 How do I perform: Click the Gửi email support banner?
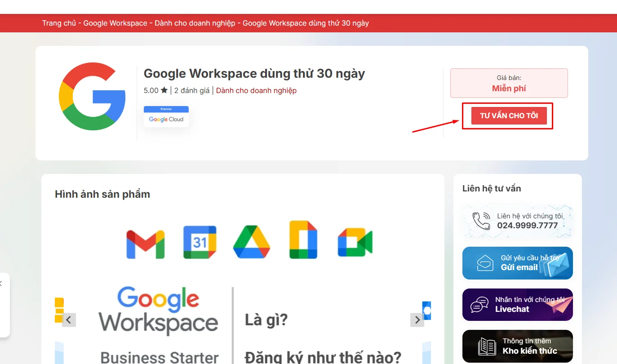tap(517, 263)
